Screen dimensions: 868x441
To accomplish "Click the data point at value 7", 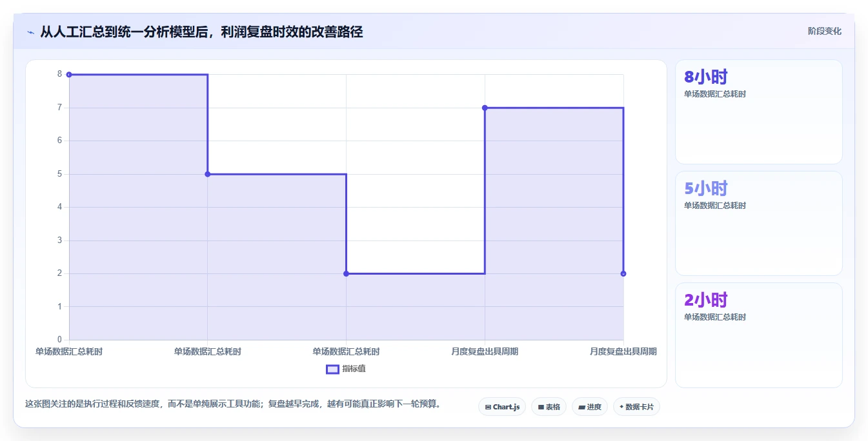I will [x=485, y=108].
